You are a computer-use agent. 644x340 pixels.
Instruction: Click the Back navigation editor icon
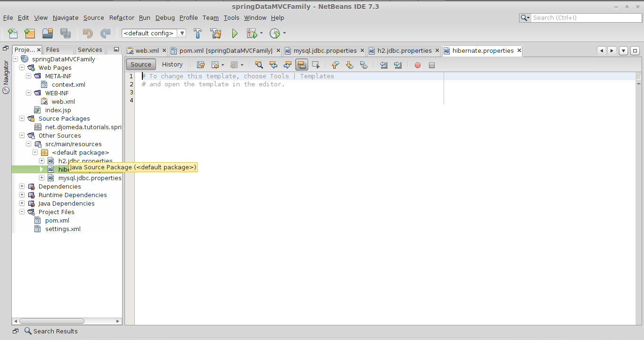tap(215, 65)
